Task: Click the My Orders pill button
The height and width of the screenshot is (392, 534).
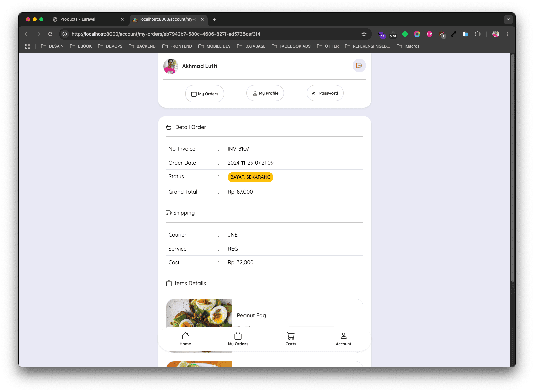Action: (x=205, y=94)
